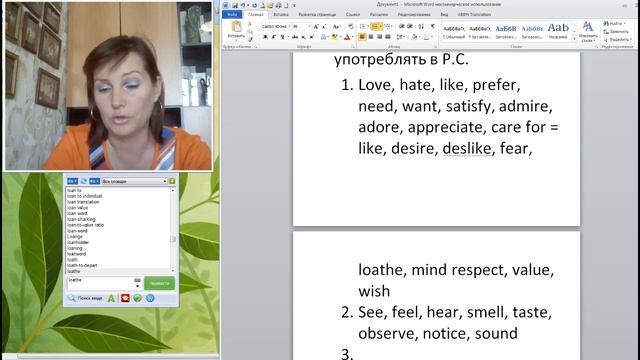This screenshot has height=360, width=640.
Task: Click swap languages icon in dictionary
Action: coord(84,181)
